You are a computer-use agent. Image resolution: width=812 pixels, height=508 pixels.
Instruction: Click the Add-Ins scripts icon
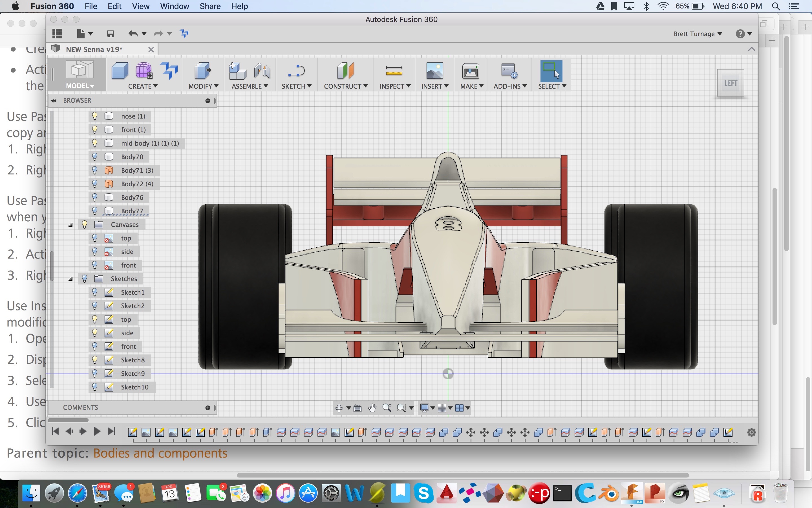[509, 71]
